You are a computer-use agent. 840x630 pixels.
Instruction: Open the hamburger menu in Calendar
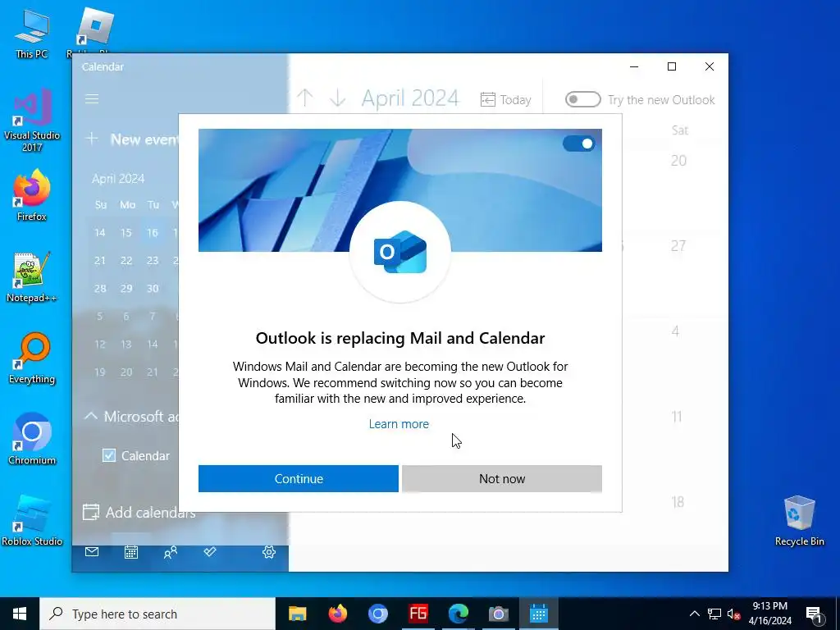click(x=92, y=99)
